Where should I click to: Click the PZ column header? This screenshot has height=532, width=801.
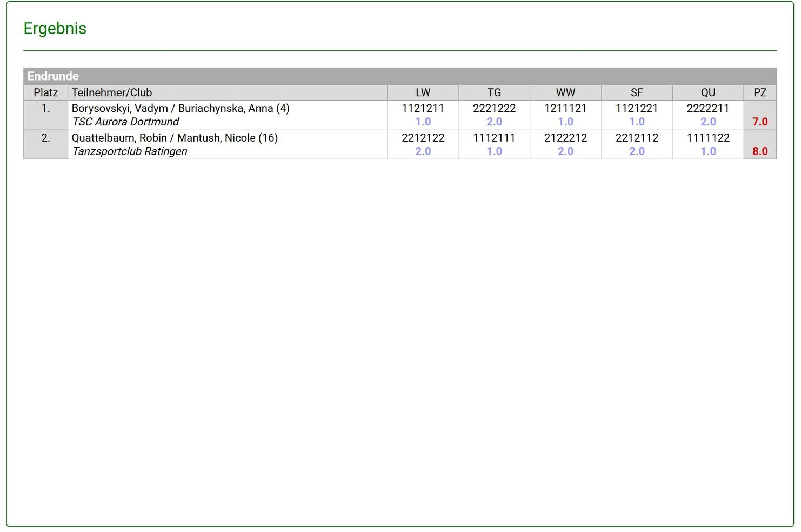760,92
